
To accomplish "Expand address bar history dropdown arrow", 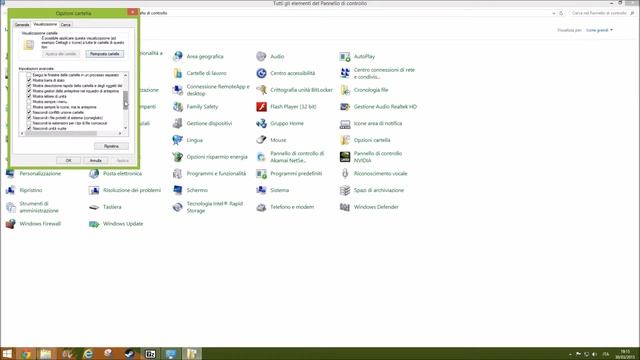I will click(554, 13).
